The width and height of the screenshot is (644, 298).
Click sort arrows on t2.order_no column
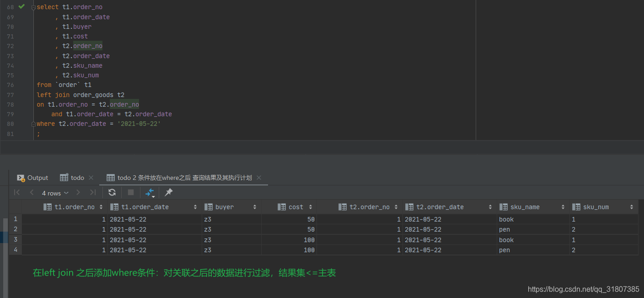396,207
